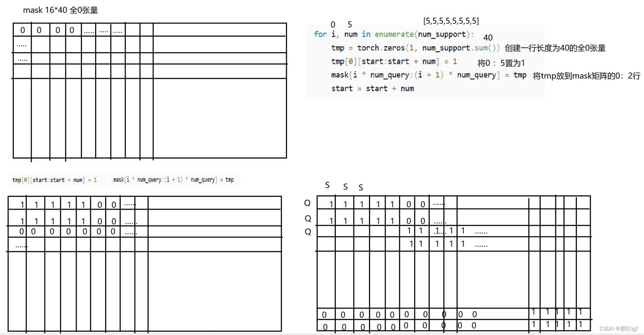Click the annotation "[5,5,5,5,5,5,5,5]" above the code
This screenshot has width=644, height=335.
451,21
